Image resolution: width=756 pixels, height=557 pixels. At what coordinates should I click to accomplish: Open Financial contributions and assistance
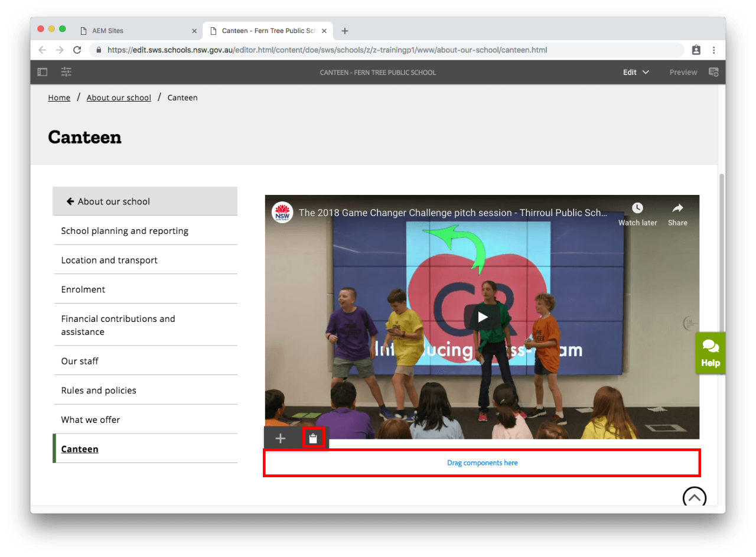145,325
